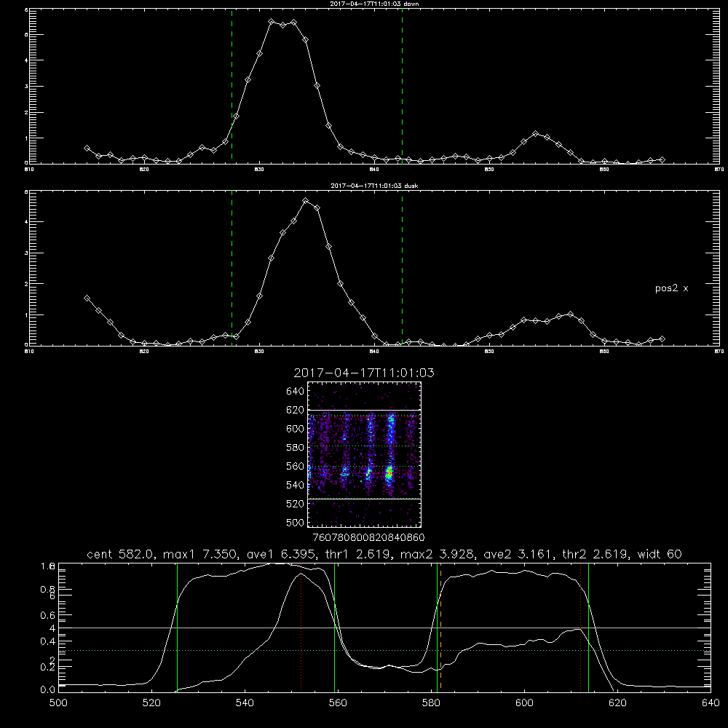Click heatmap y-axis label 520

296,504
